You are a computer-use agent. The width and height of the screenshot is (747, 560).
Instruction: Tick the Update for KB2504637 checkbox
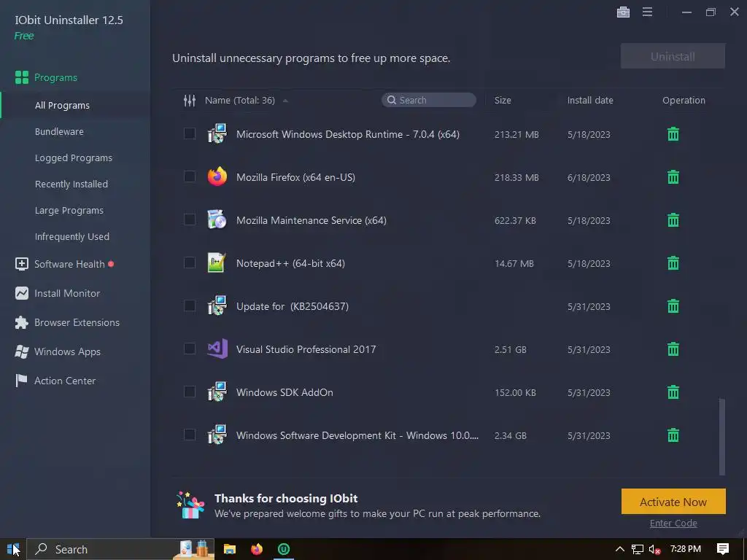click(190, 306)
